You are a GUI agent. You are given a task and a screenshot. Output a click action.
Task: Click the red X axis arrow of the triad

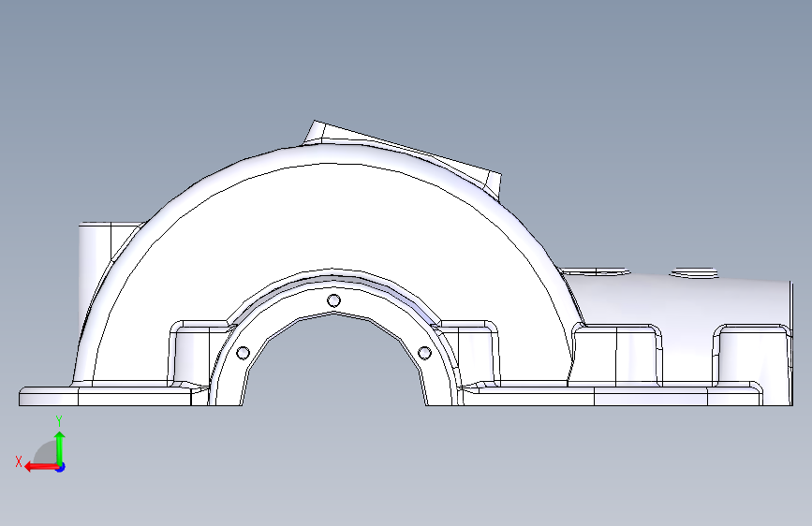click(40, 467)
